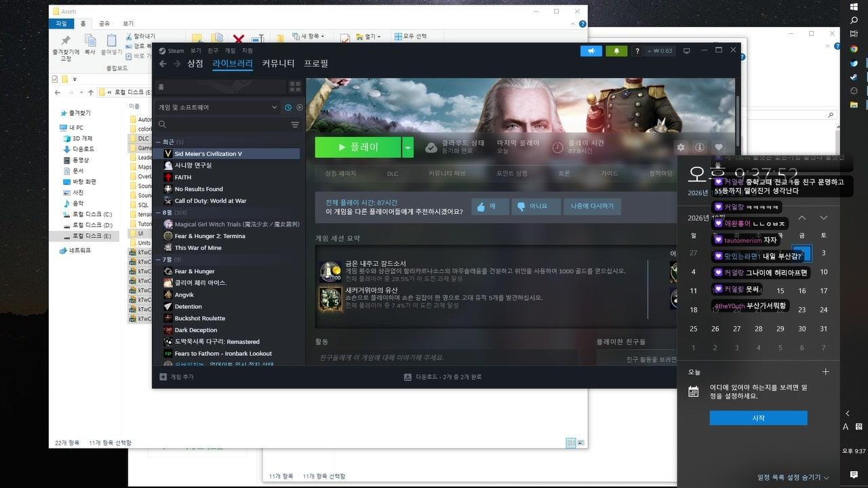
Task: Switch to the Steam Community tab
Action: coord(278,64)
